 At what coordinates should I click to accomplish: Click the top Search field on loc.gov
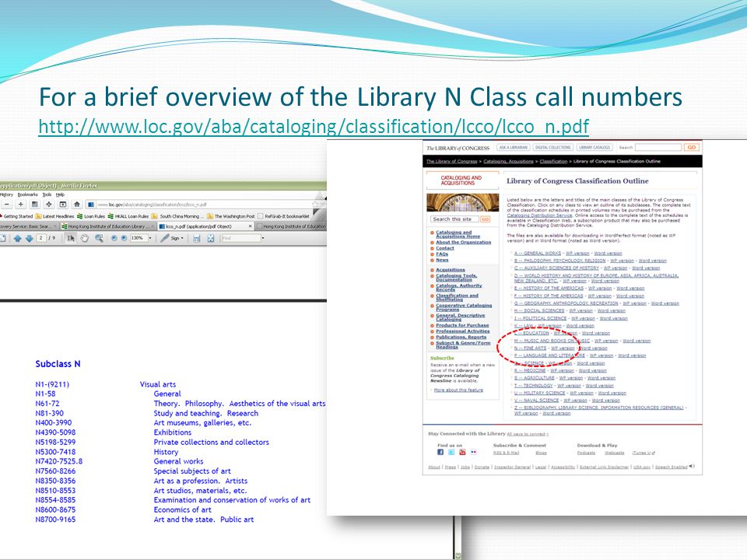tap(658, 148)
